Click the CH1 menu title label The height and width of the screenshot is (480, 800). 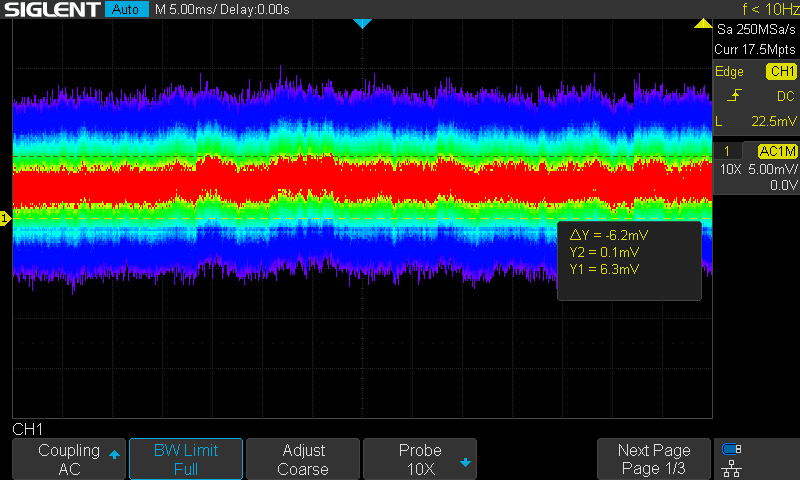coord(28,429)
